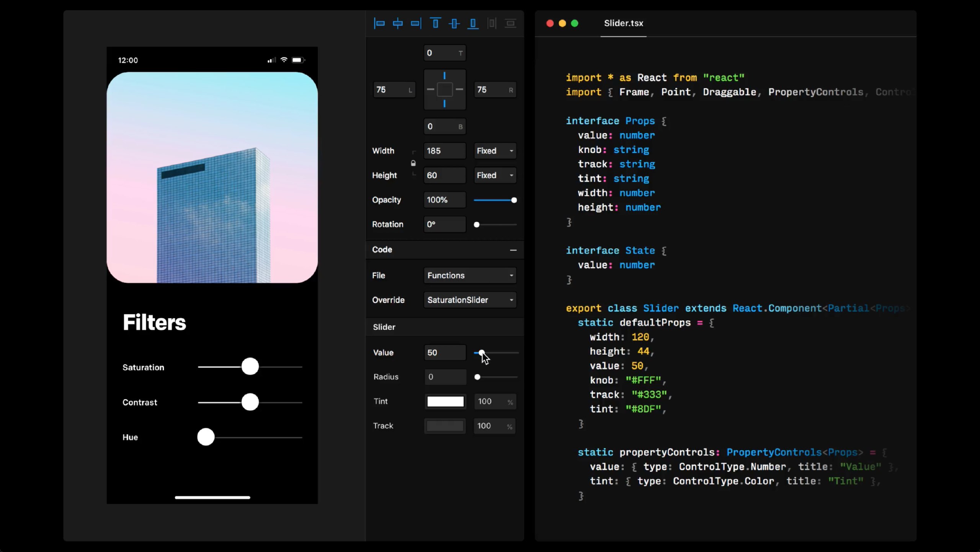Distribute vertically icon
The width and height of the screenshot is (980, 552).
coord(510,23)
